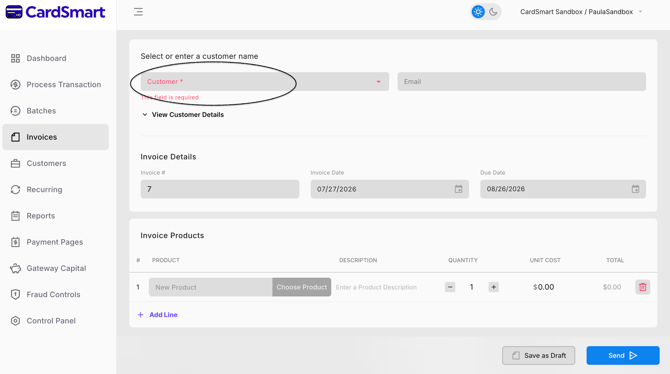Open the Customer dropdown arrow

pos(378,82)
